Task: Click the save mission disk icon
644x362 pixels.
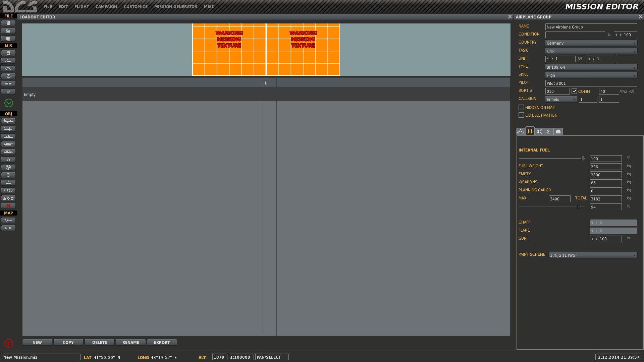Action: 8,39
